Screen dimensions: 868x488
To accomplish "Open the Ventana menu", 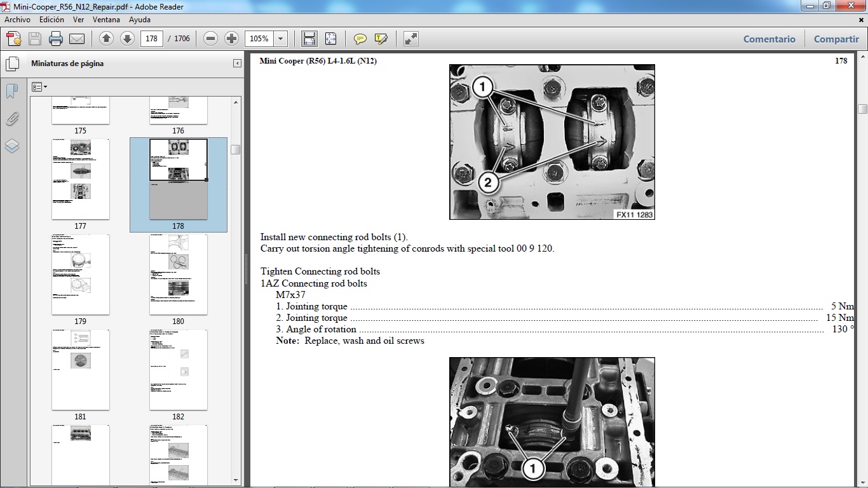I will (x=107, y=20).
